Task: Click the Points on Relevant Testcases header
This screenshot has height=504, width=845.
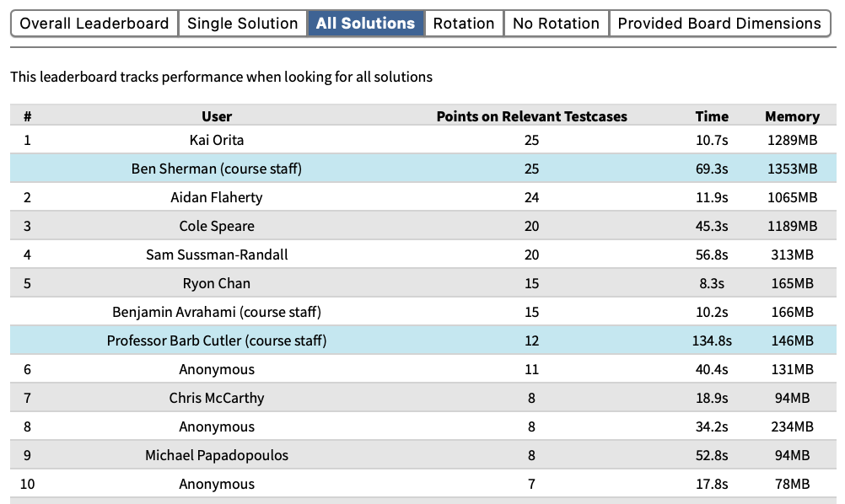Action: coord(531,116)
